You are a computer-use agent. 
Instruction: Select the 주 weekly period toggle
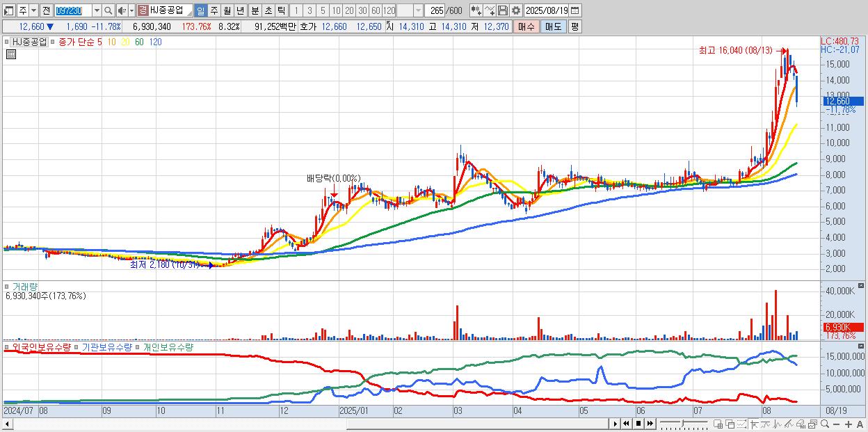[214, 10]
